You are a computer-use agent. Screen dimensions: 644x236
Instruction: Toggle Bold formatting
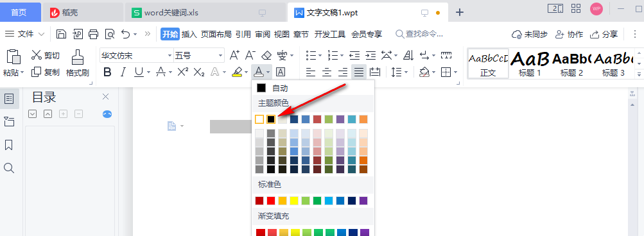pos(107,72)
